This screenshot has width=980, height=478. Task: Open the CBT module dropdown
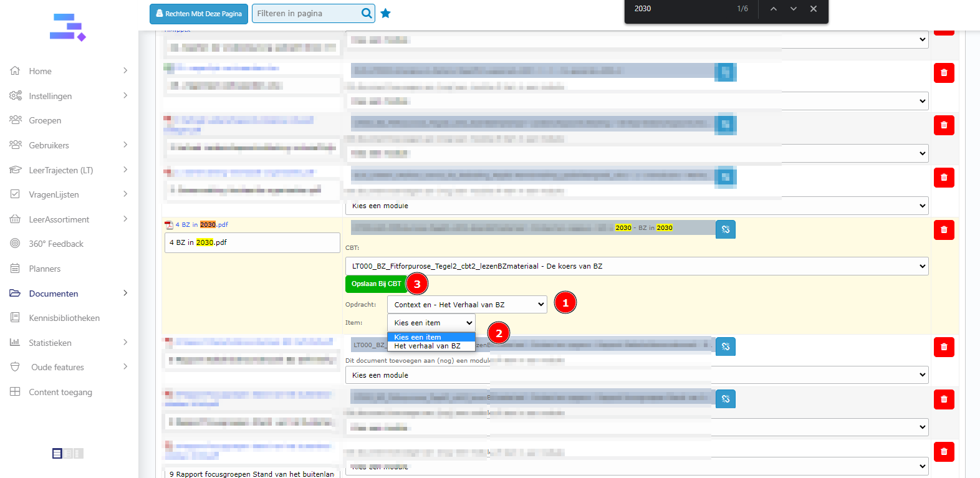click(636, 266)
